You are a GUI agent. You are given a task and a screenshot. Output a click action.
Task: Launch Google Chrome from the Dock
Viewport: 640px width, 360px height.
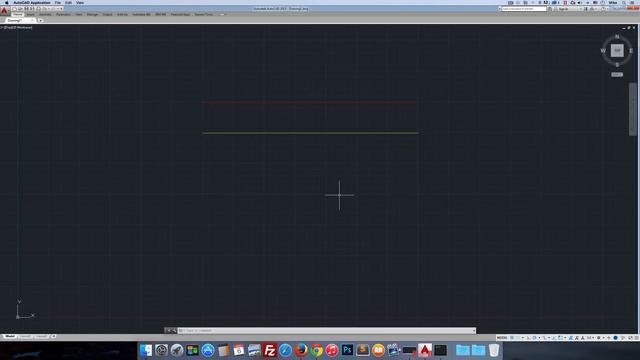[x=316, y=350]
